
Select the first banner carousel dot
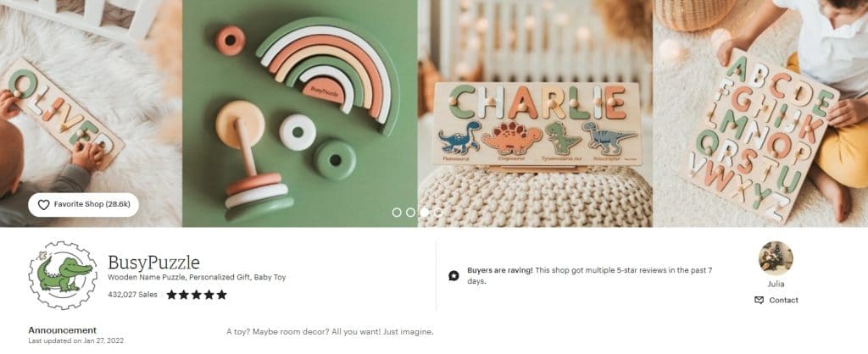397,213
